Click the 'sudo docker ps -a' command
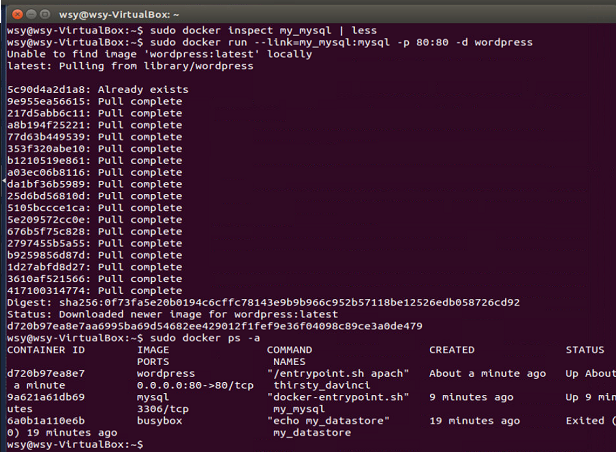This screenshot has width=616, height=452. click(x=205, y=338)
